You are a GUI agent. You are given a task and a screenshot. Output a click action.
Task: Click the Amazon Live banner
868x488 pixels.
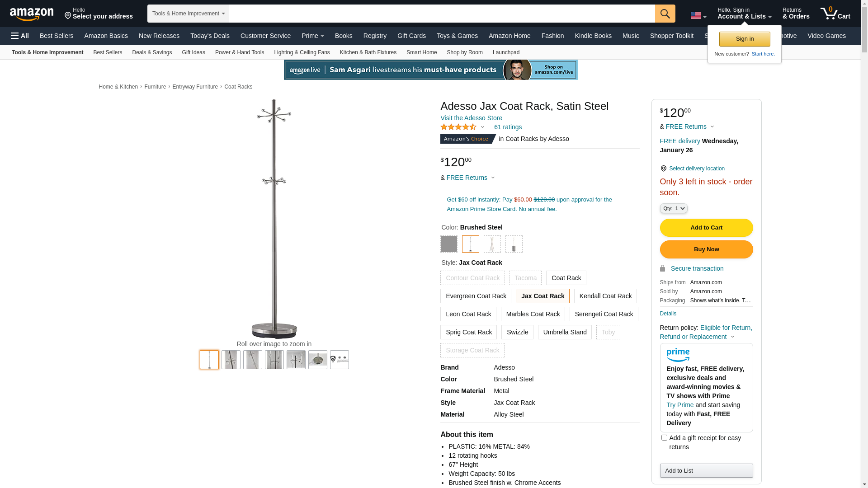(430, 70)
